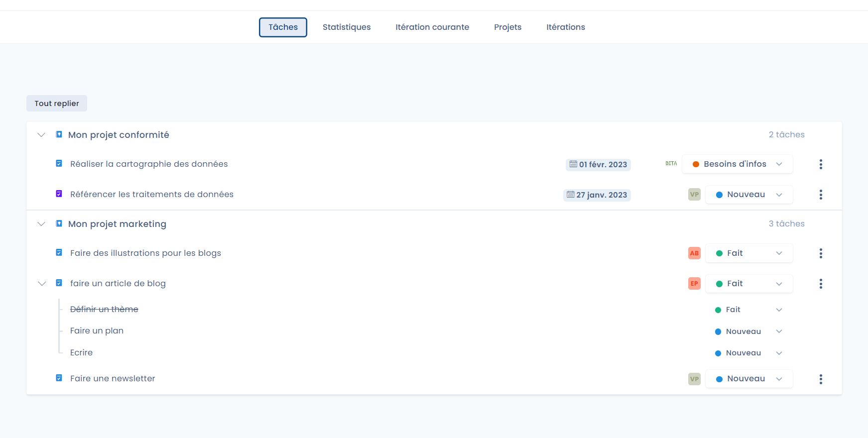Image resolution: width=868 pixels, height=438 pixels.
Task: Click the Mon projet marketing title
Action: click(x=117, y=224)
